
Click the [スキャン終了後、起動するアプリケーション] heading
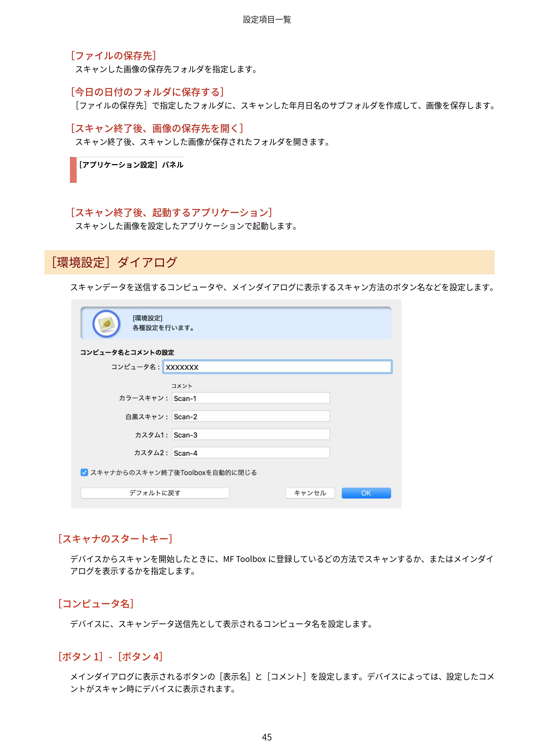point(171,212)
